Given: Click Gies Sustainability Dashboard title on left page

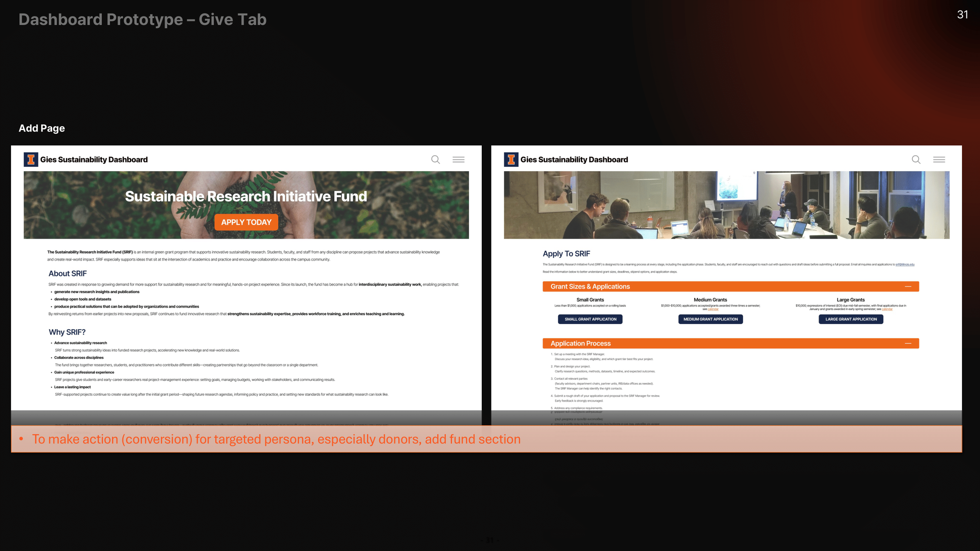Looking at the screenshot, I should click(x=94, y=159).
